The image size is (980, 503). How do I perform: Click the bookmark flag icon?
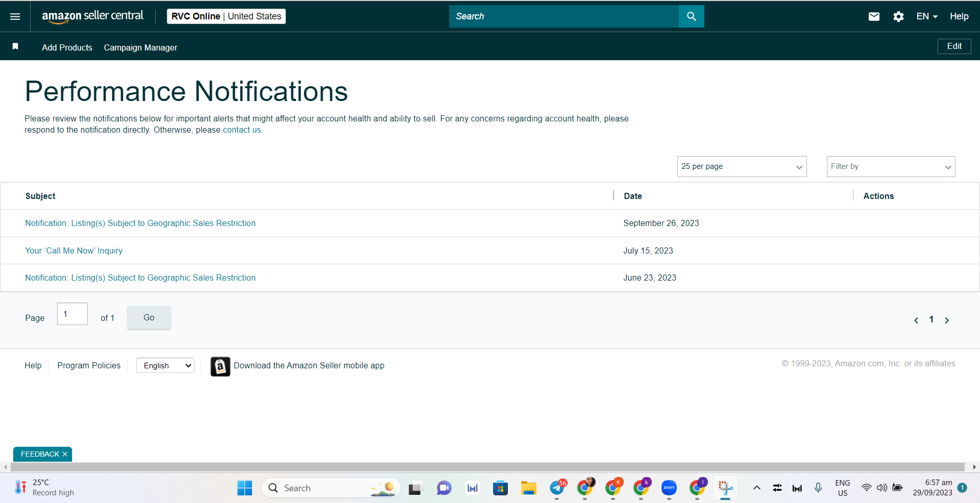(x=15, y=46)
